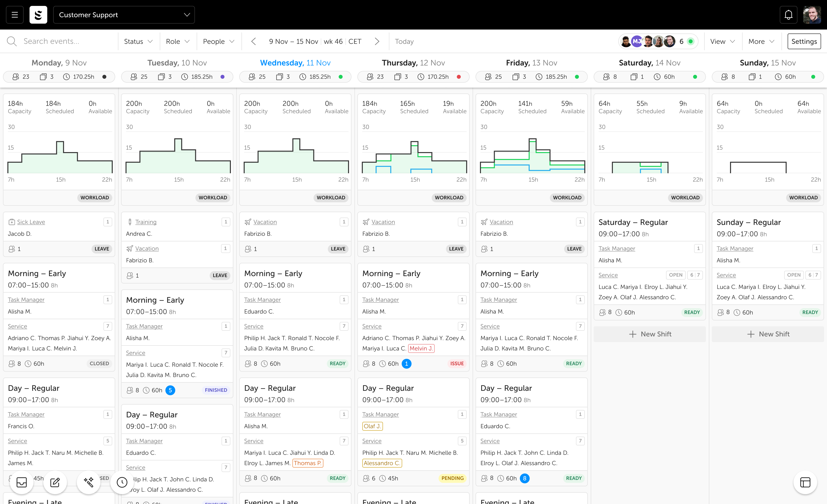Open the 9 Nov – 15 Nov date picker
Image resolution: width=827 pixels, height=504 pixels.
click(x=293, y=41)
